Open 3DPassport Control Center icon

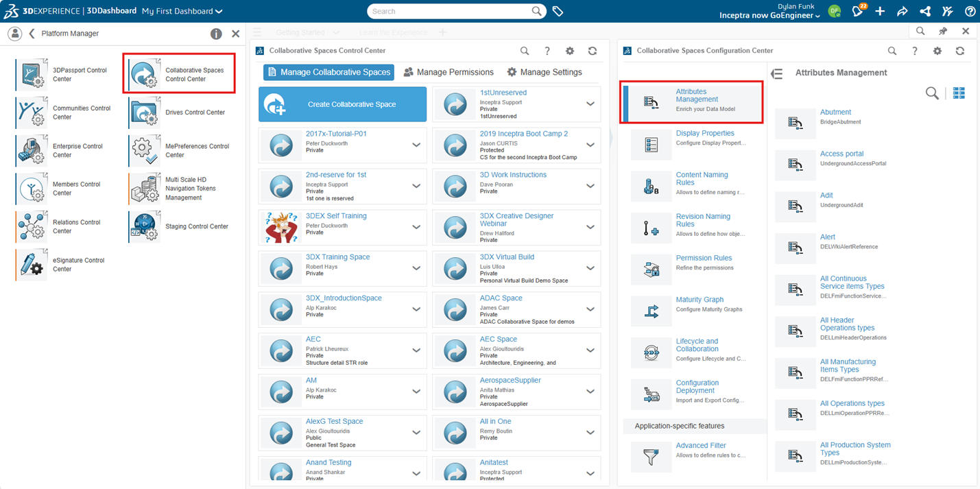32,74
